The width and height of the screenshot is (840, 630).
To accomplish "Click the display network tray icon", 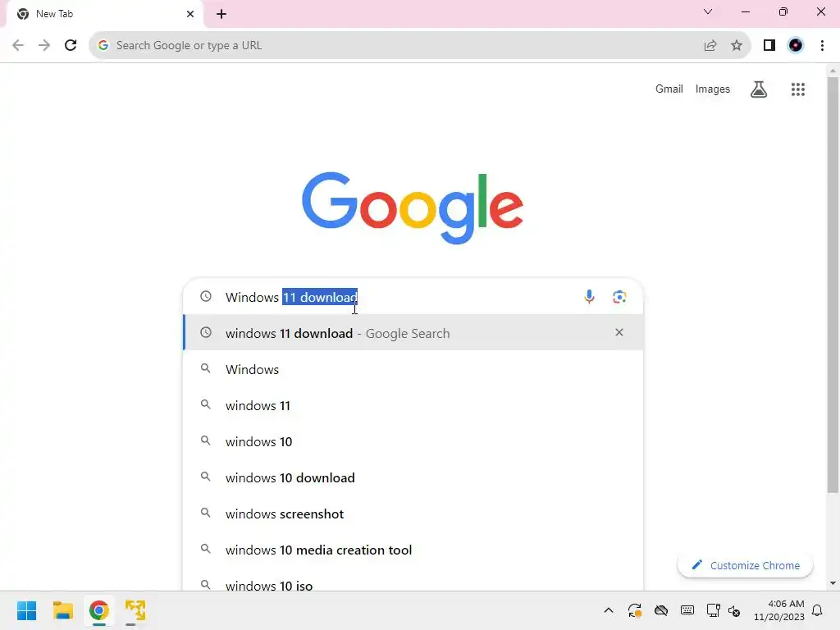I will click(713, 610).
